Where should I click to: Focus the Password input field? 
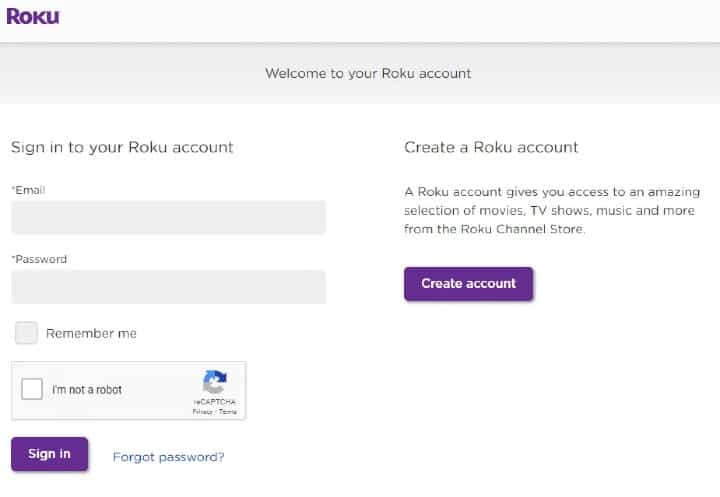point(169,287)
